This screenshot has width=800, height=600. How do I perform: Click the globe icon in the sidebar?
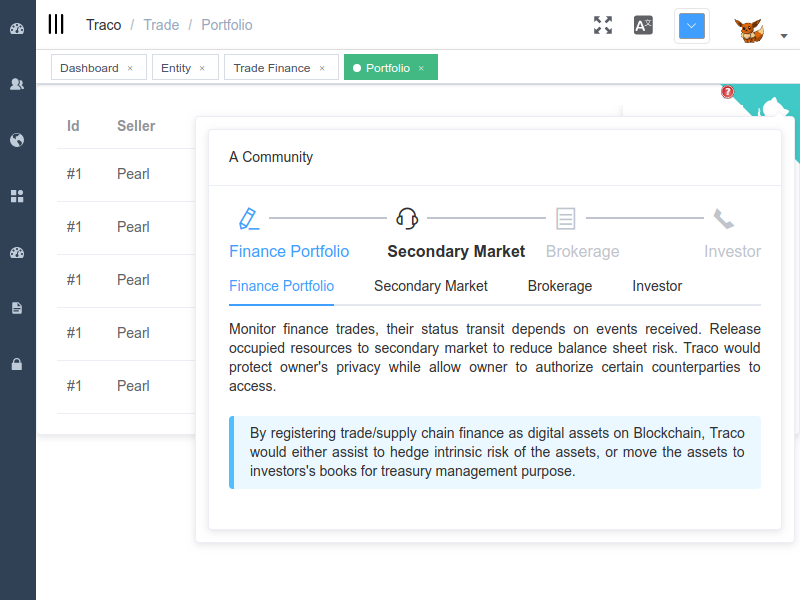click(x=17, y=140)
